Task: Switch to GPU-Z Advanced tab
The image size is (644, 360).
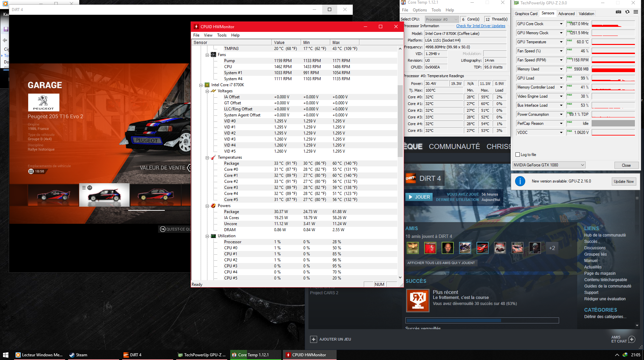Action: click(566, 14)
